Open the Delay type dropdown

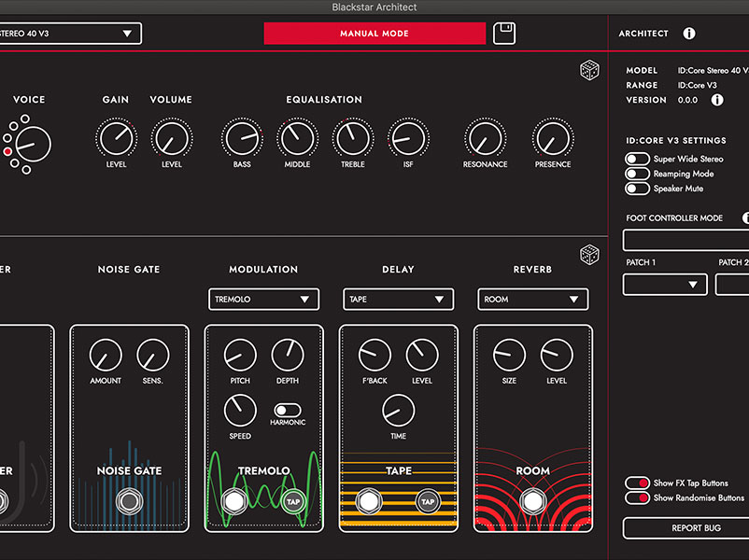pos(398,300)
